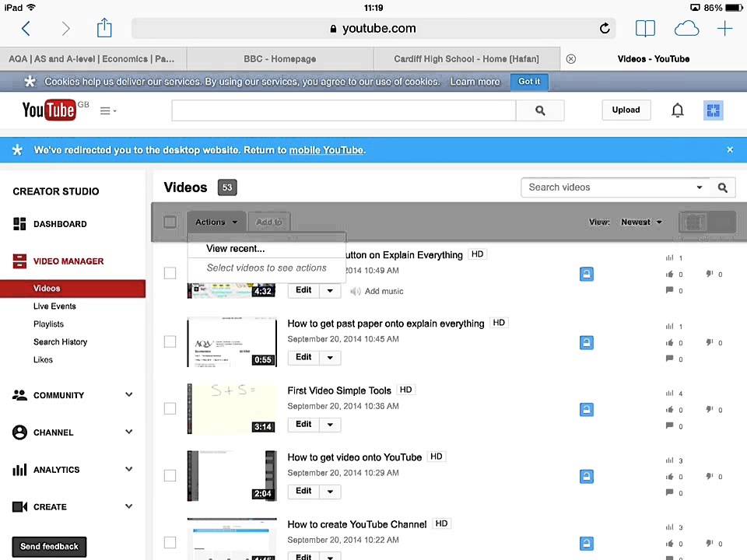This screenshot has height=560, width=747.
Task: Click the YouTube logo
Action: click(x=49, y=110)
